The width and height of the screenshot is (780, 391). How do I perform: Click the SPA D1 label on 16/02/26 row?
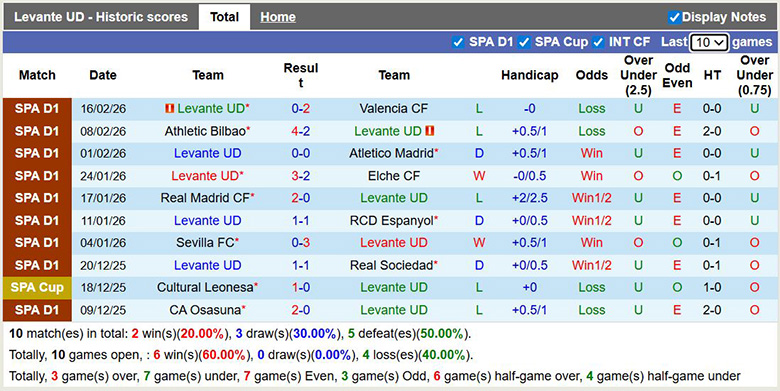coord(37,108)
